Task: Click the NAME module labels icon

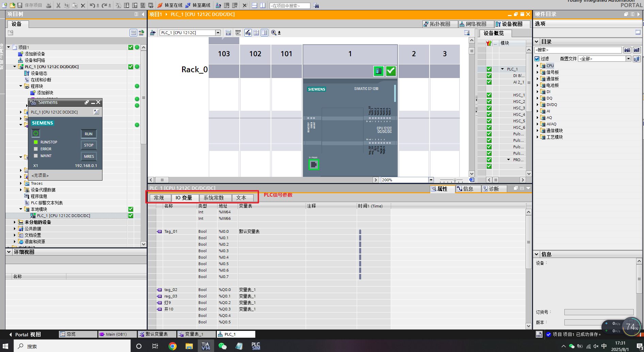Action: 238,33
